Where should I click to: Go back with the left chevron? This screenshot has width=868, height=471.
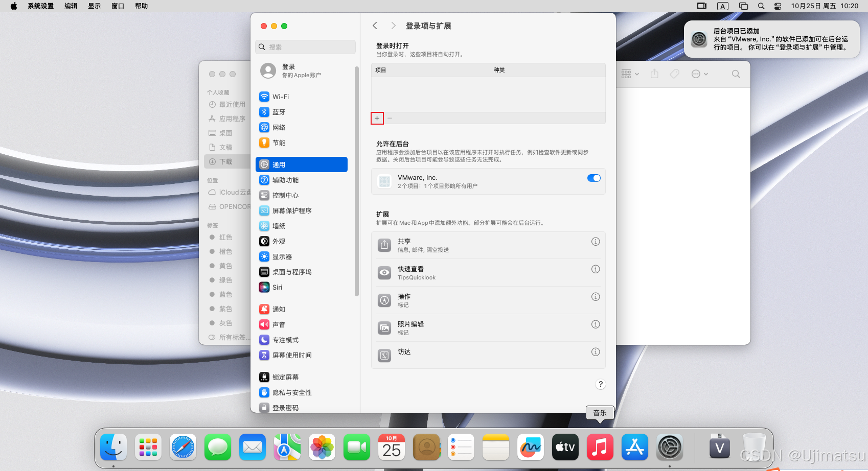click(375, 26)
